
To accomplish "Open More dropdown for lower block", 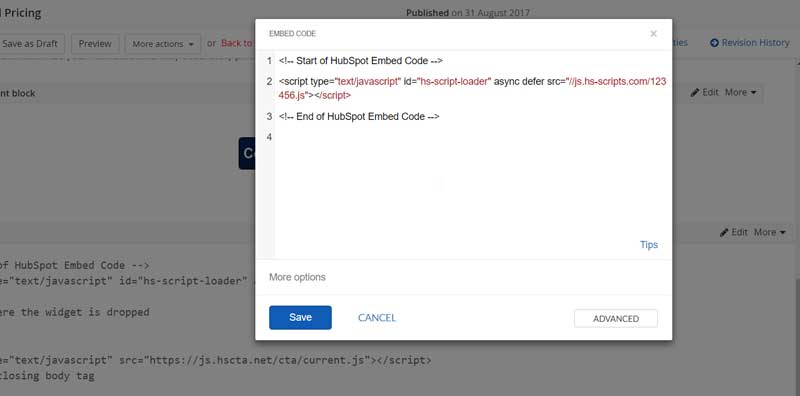I will click(769, 232).
